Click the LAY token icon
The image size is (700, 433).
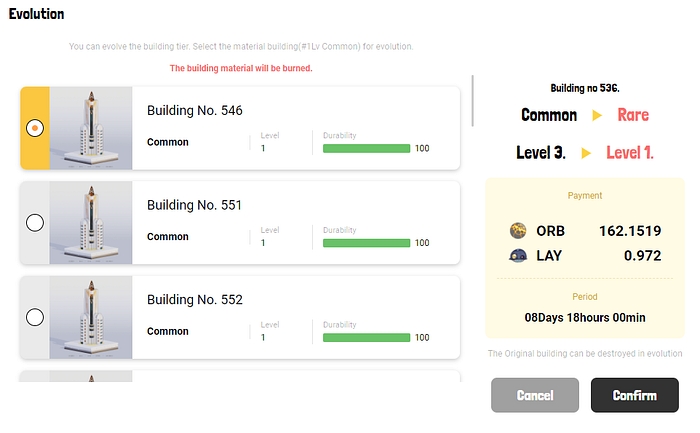coord(517,256)
